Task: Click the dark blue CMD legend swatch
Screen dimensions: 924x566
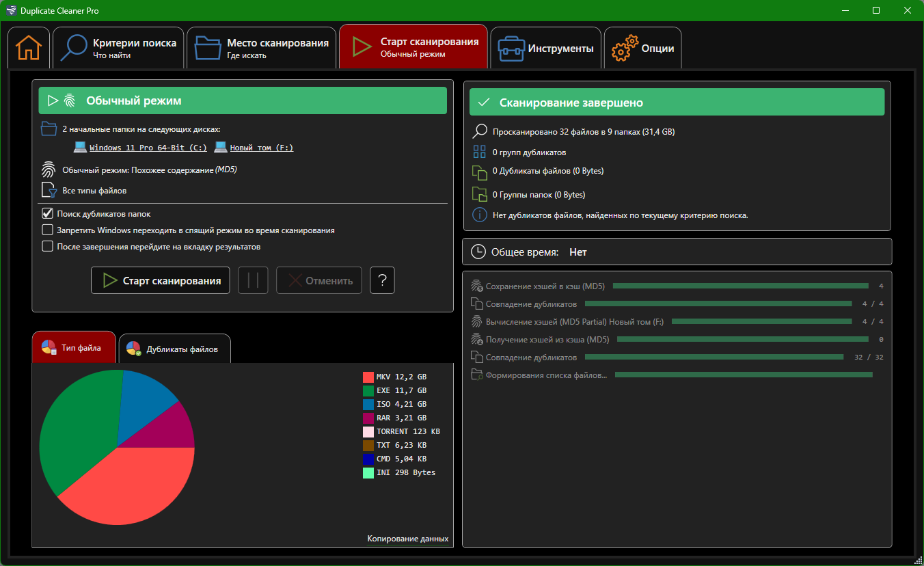Action: [368, 459]
